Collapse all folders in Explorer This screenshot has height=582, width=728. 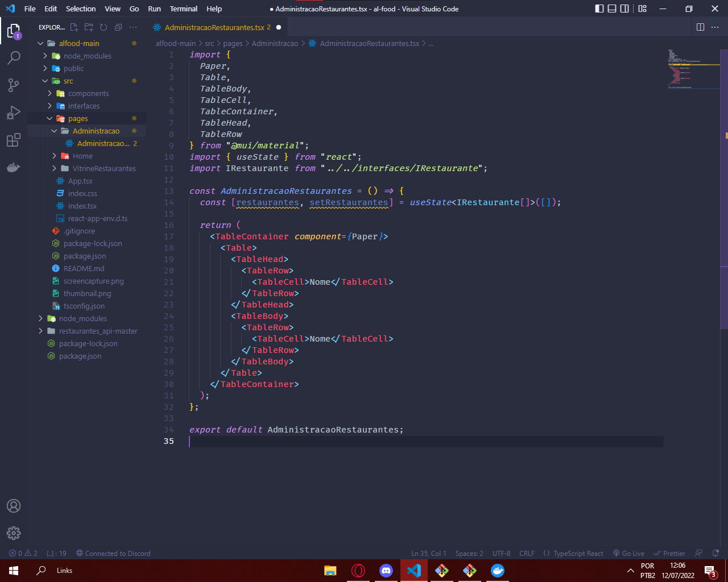pos(118,27)
